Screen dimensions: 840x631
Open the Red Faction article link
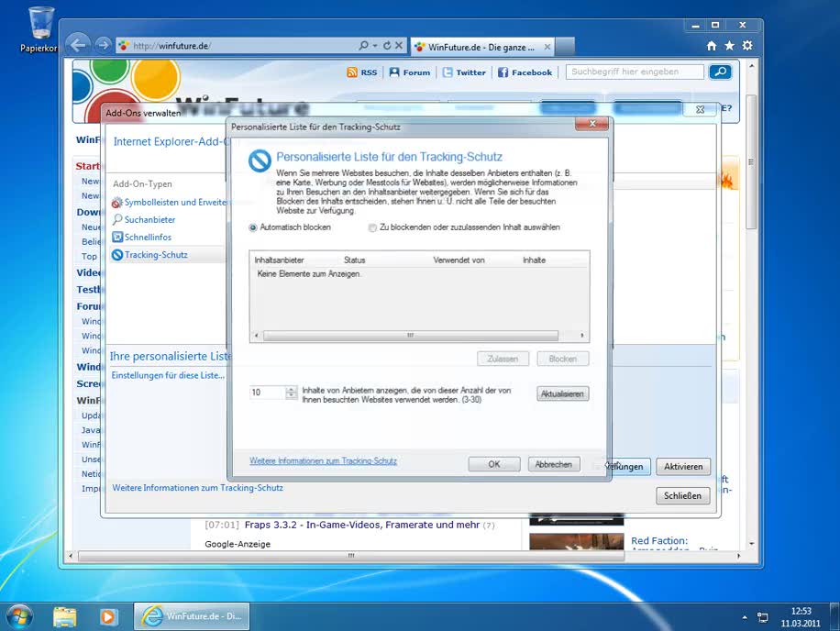pos(659,541)
